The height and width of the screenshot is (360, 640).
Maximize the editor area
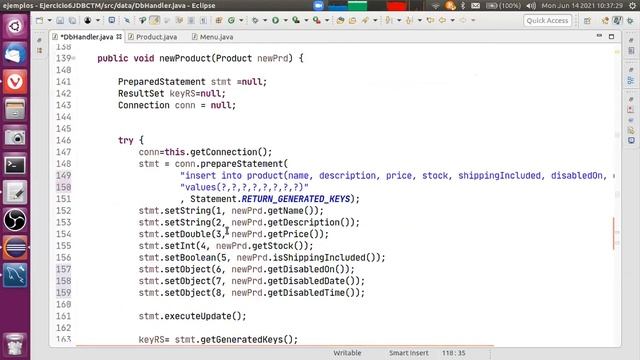click(x=611, y=36)
